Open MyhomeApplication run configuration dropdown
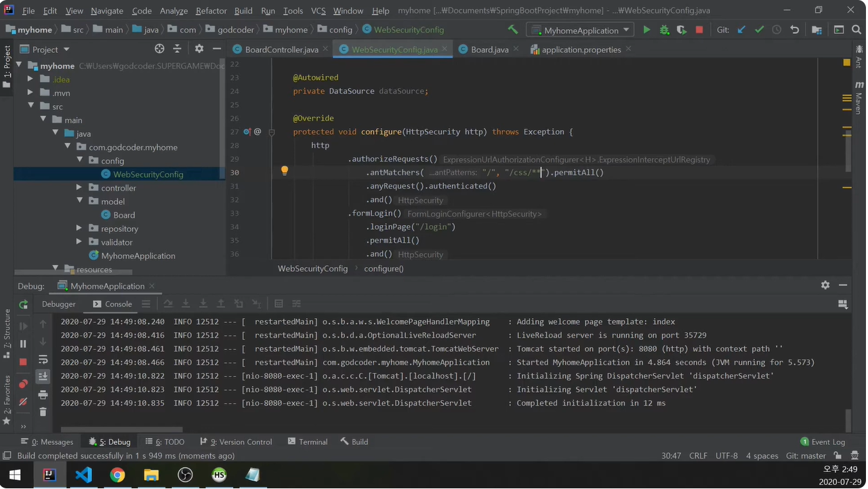Viewport: 868px width, 489px height. pyautogui.click(x=581, y=30)
